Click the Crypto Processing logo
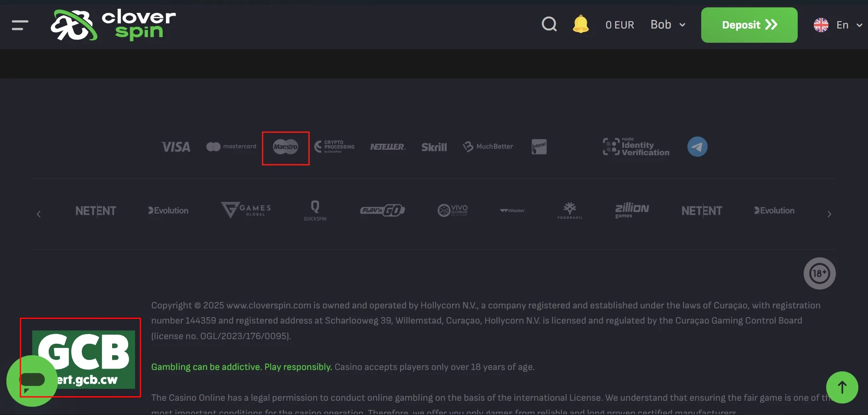Viewport: 868px width, 415px height. 334,147
